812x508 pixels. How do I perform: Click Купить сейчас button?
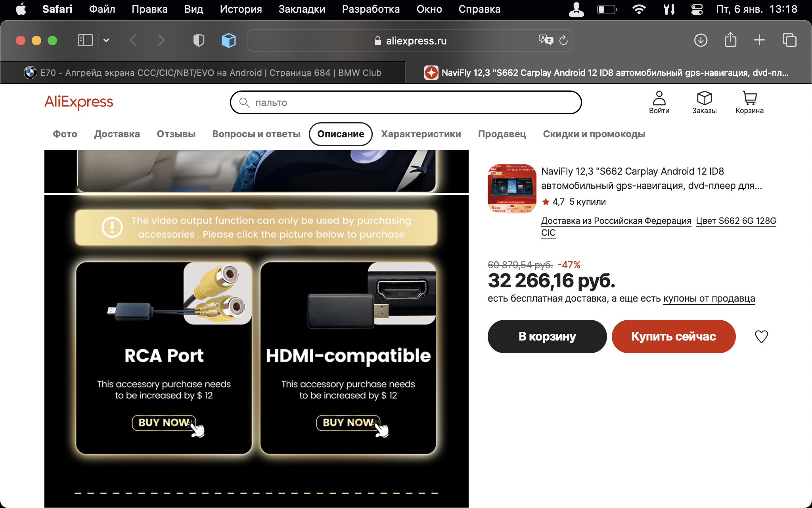[674, 337]
